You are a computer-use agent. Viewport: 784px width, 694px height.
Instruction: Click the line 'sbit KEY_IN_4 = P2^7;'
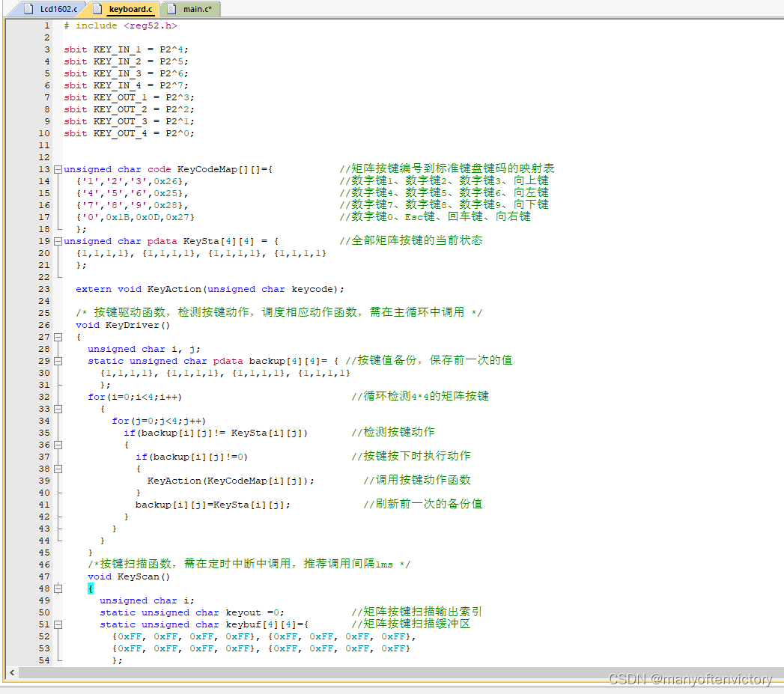(126, 85)
